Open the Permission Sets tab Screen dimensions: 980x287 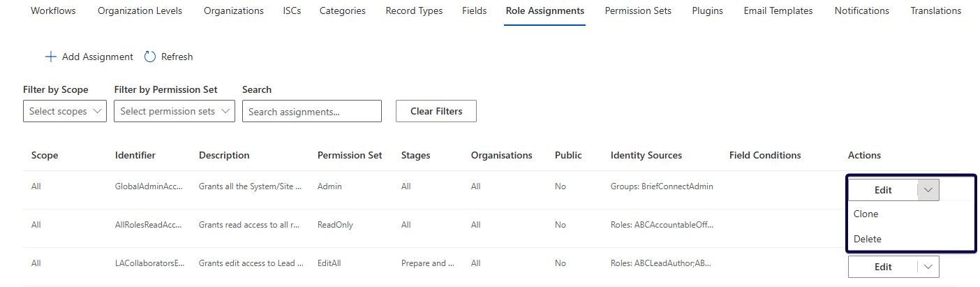[x=638, y=10]
